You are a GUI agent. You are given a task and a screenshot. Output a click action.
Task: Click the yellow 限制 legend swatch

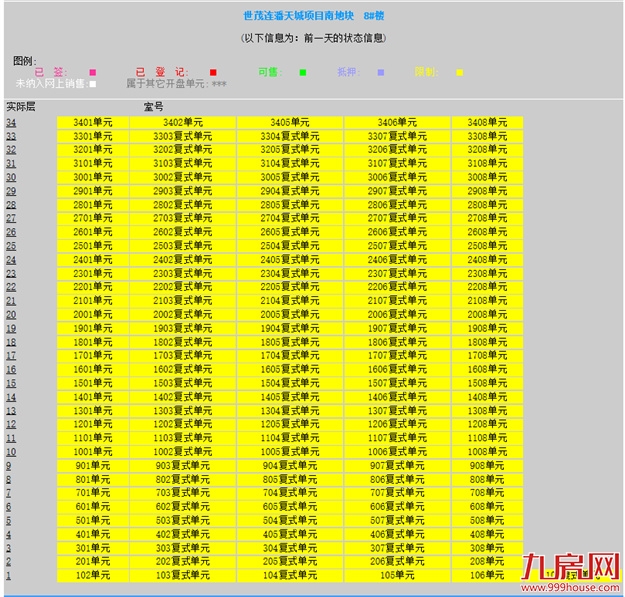coord(460,73)
